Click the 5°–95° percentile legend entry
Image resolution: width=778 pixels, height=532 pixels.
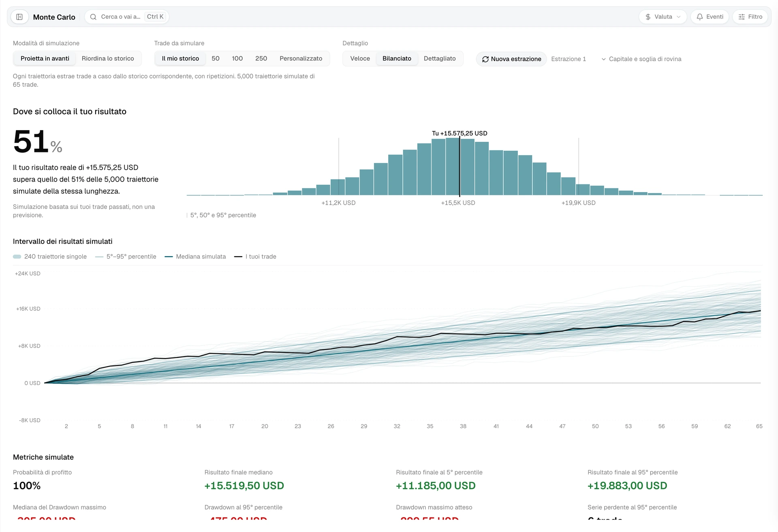click(x=126, y=257)
